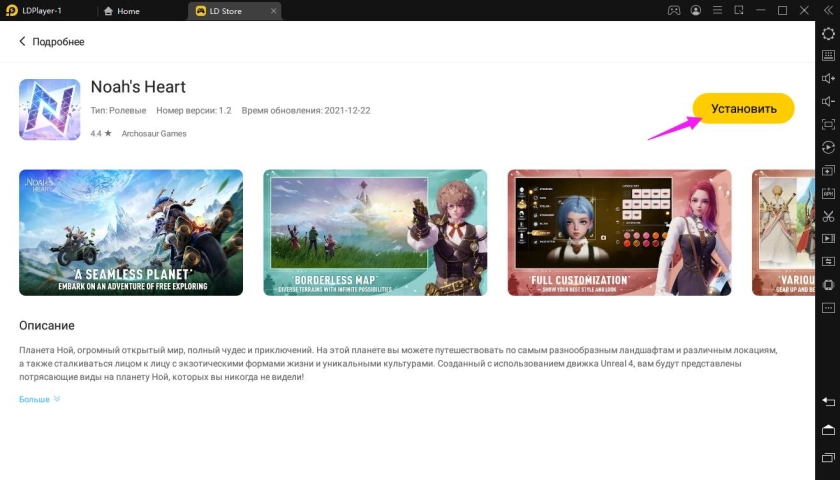Open the gamepad settings icon

pos(673,10)
